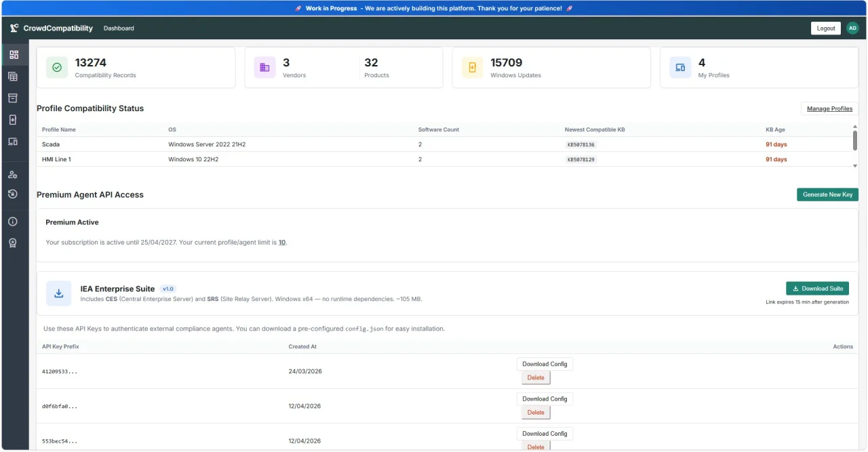Click the Manage Profiles button
868x452 pixels.
(x=829, y=108)
